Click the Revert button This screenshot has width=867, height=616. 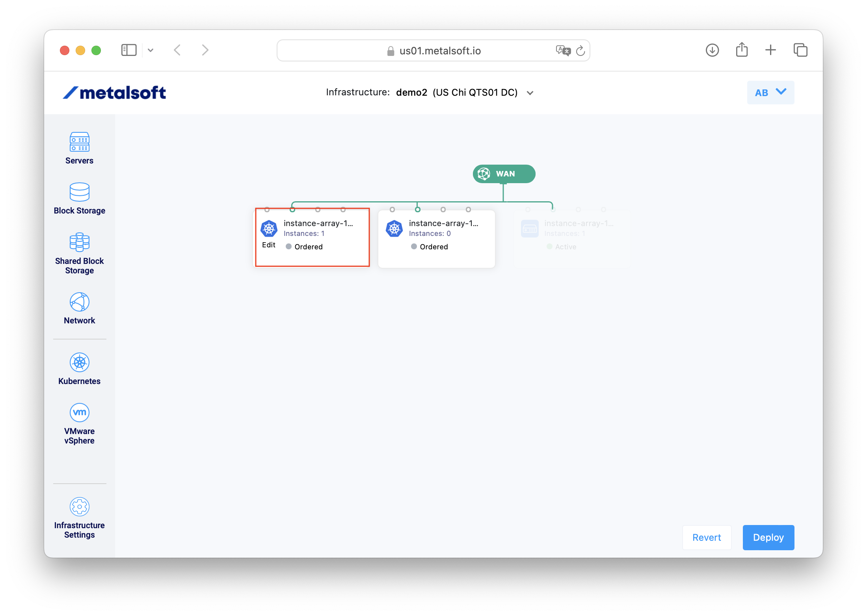706,537
